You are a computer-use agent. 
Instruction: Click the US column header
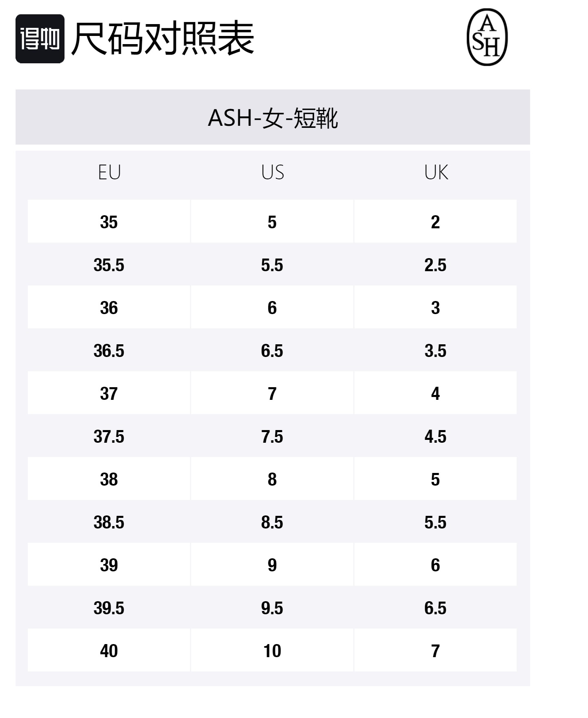coord(272,172)
